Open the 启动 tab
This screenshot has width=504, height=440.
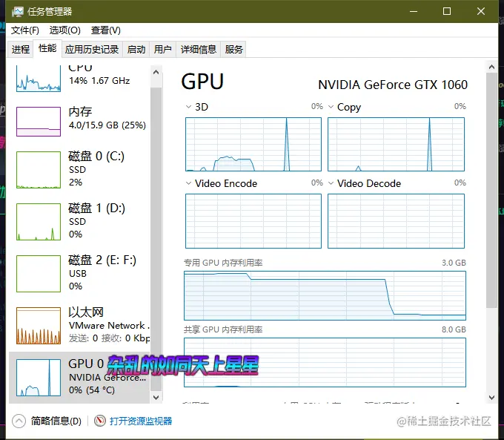coord(136,49)
